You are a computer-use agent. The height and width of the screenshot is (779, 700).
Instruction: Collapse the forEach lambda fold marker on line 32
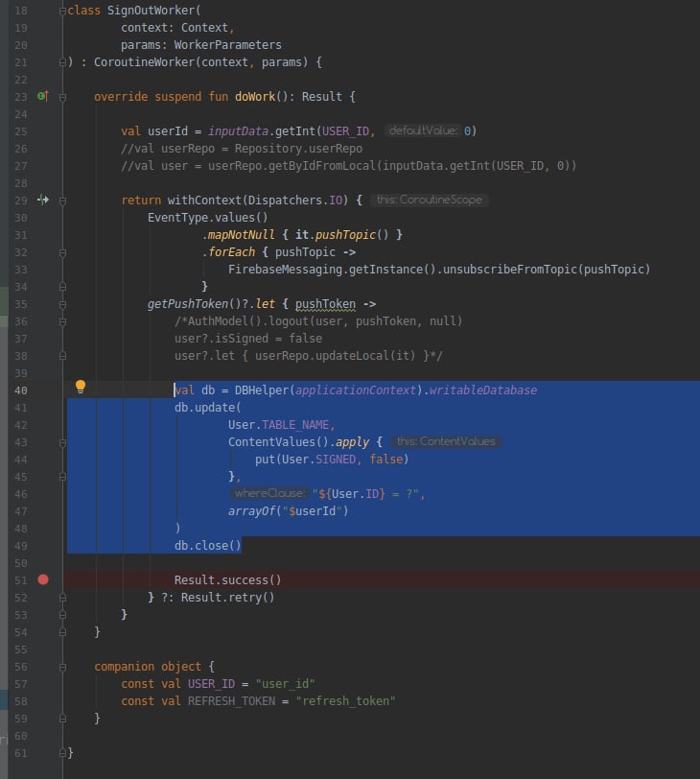point(62,253)
